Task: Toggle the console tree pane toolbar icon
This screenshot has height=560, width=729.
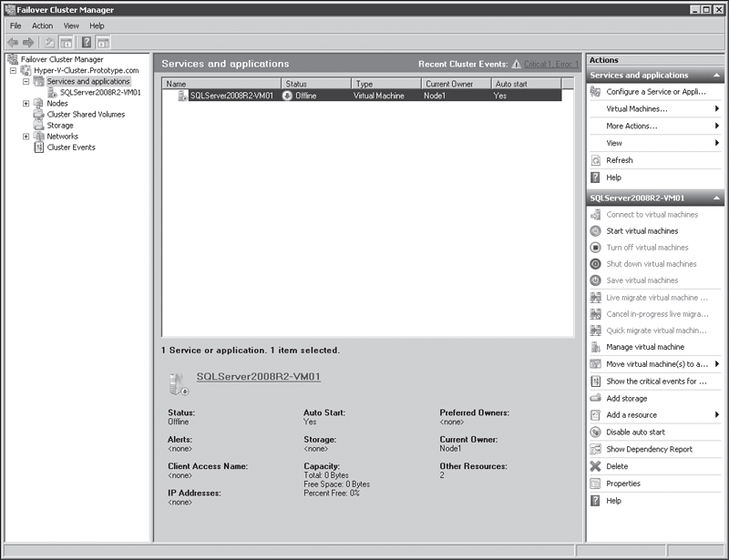Action: tap(67, 43)
